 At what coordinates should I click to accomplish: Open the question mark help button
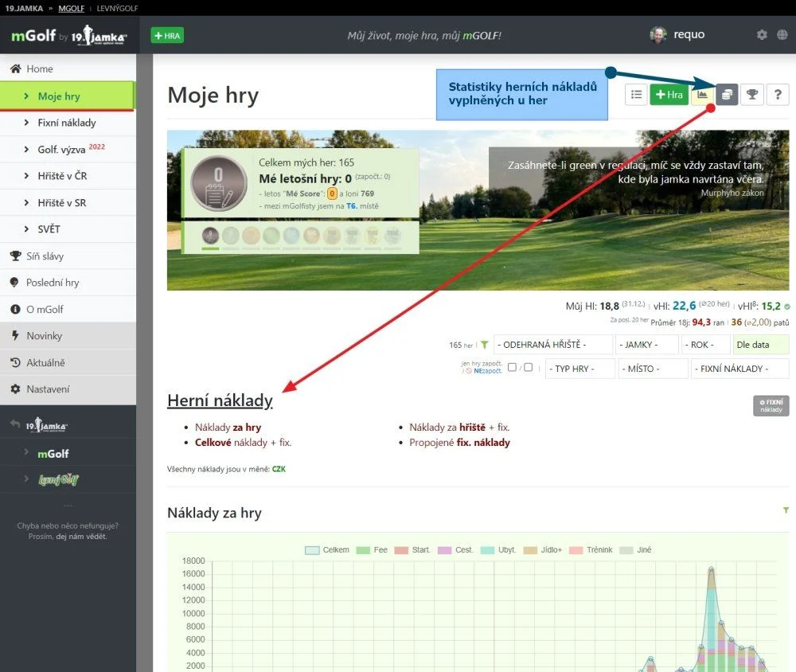tap(778, 95)
